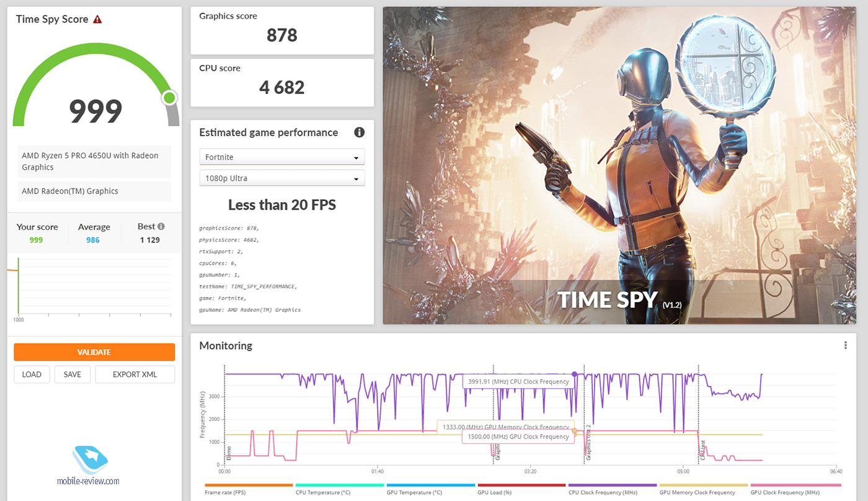Toggle the GPU Load (%) legend series

click(x=521, y=489)
